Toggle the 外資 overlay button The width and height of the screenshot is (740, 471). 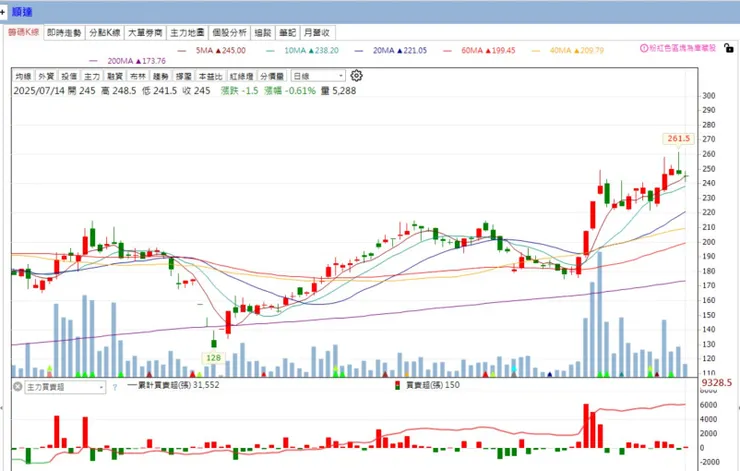pos(46,76)
